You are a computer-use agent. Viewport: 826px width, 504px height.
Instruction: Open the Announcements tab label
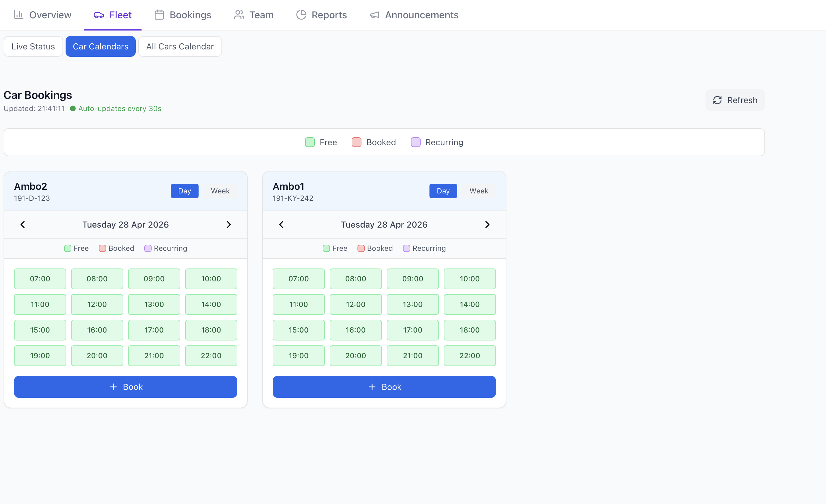point(422,15)
